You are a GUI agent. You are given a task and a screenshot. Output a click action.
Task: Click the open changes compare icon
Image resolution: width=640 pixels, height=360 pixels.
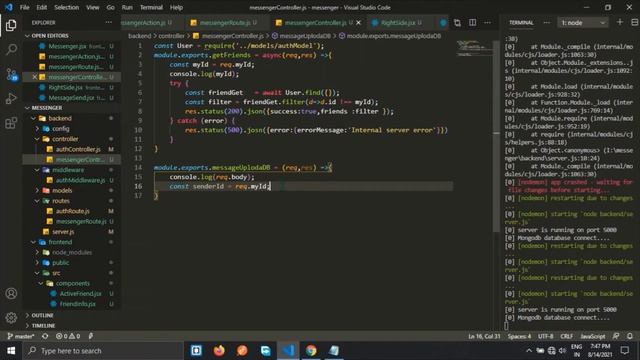click(x=457, y=22)
